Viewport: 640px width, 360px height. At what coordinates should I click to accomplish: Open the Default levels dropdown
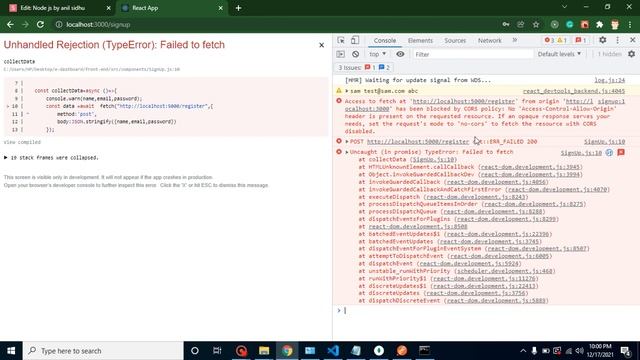pos(559,54)
